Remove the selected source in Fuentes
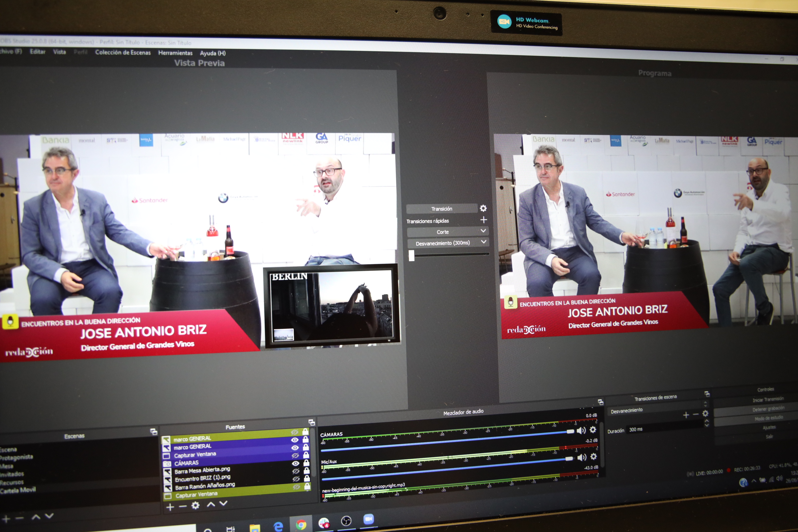The width and height of the screenshot is (798, 532). point(183,506)
